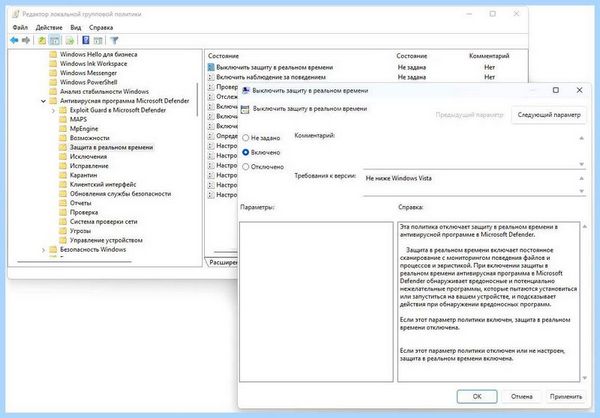Expand the Безопасность Windows tree node

point(43,250)
